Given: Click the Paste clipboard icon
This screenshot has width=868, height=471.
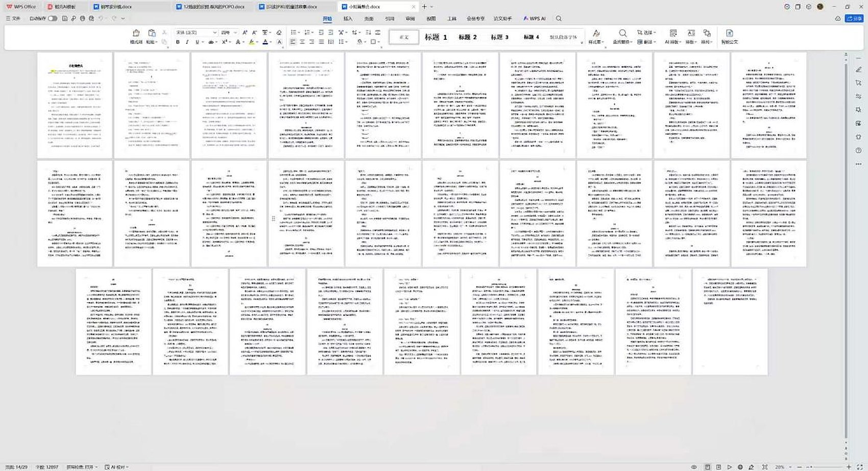Looking at the screenshot, I should click(152, 33).
